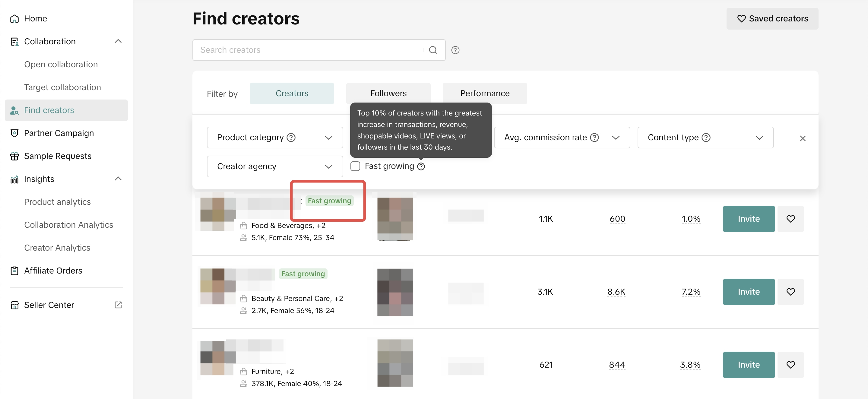Image resolution: width=868 pixels, height=399 pixels.
Task: Save first creator with heart icon
Action: (790, 219)
